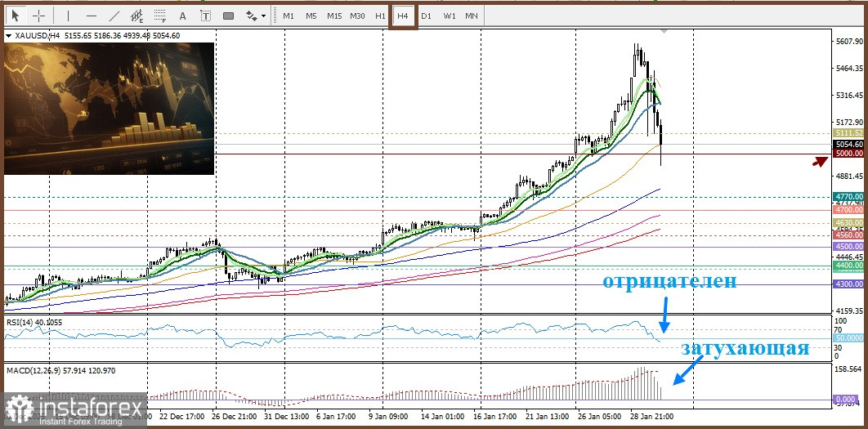Click the 4560.00 level label
Viewport: 868px width, 429px height.
848,235
